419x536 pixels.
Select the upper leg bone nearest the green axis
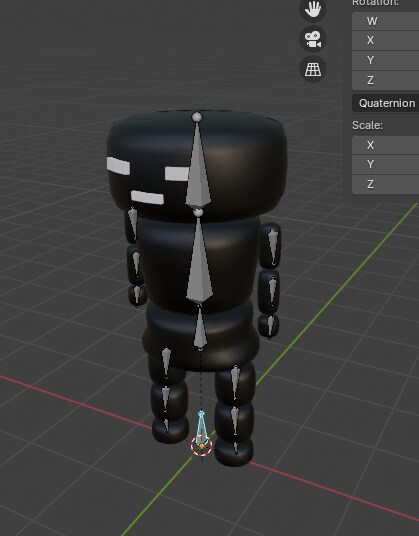click(235, 381)
